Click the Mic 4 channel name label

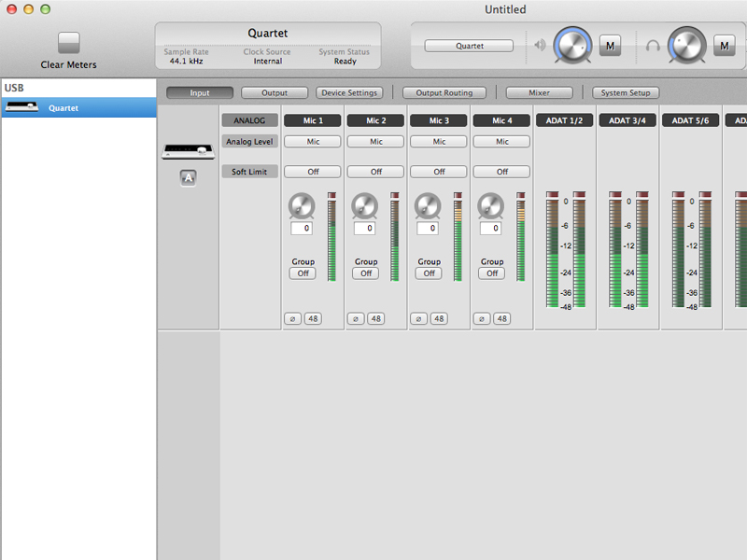501,120
